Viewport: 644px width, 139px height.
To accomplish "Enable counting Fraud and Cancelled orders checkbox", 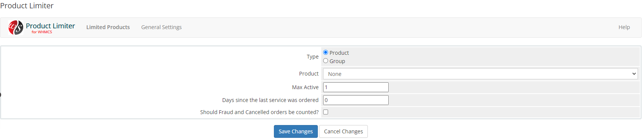I will coord(325,112).
